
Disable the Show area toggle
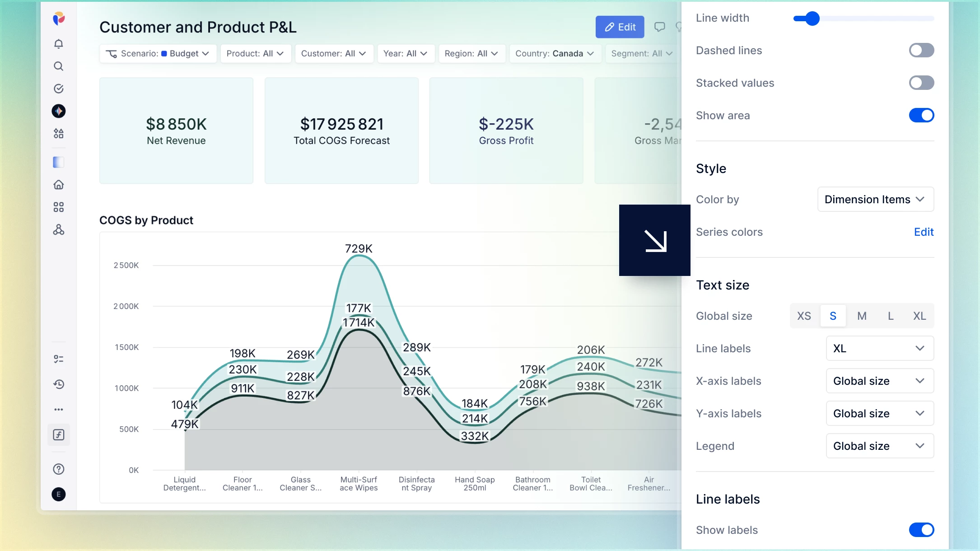921,115
